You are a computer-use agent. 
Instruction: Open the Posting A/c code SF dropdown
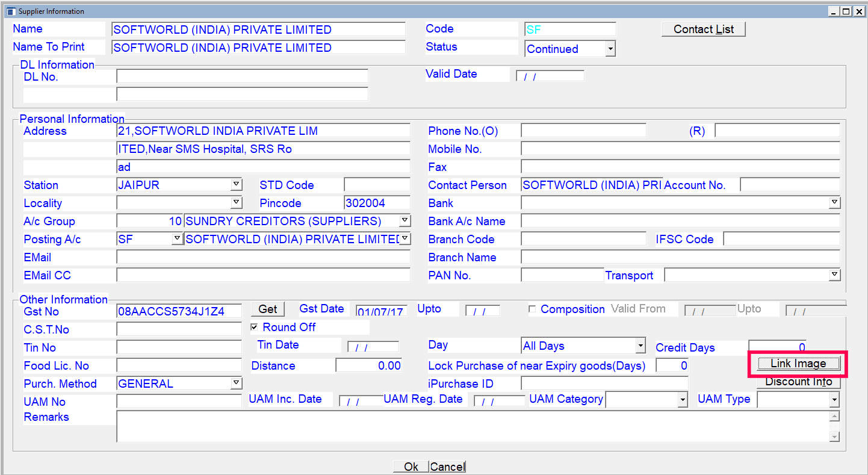click(x=177, y=238)
